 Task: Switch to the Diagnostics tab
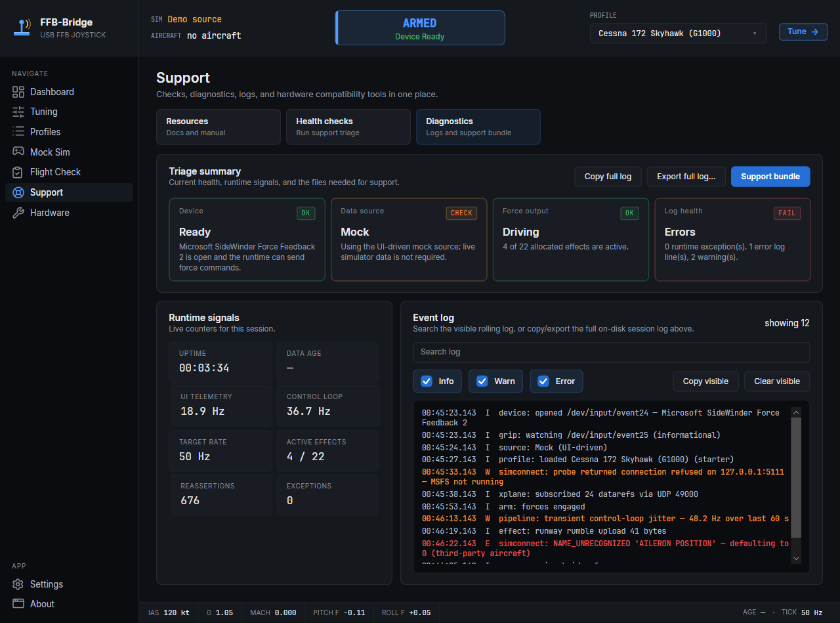point(478,127)
